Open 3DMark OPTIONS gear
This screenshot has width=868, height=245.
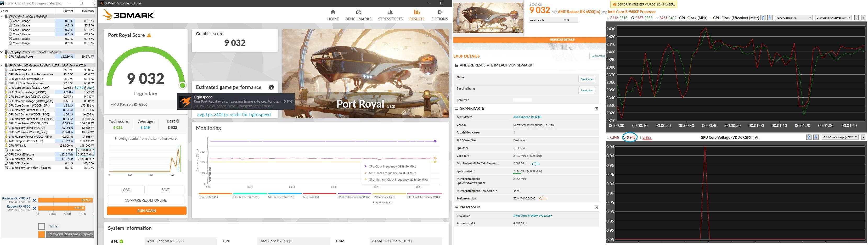[439, 15]
